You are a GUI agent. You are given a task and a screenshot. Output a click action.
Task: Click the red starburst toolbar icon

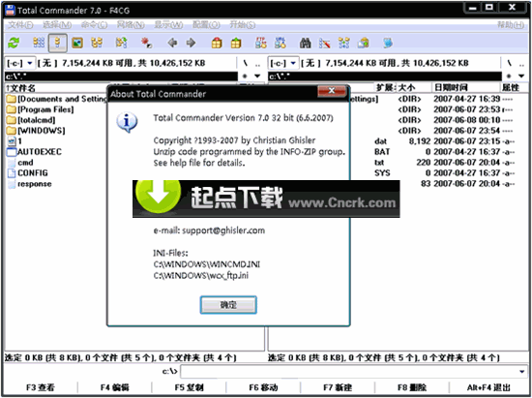tap(147, 43)
